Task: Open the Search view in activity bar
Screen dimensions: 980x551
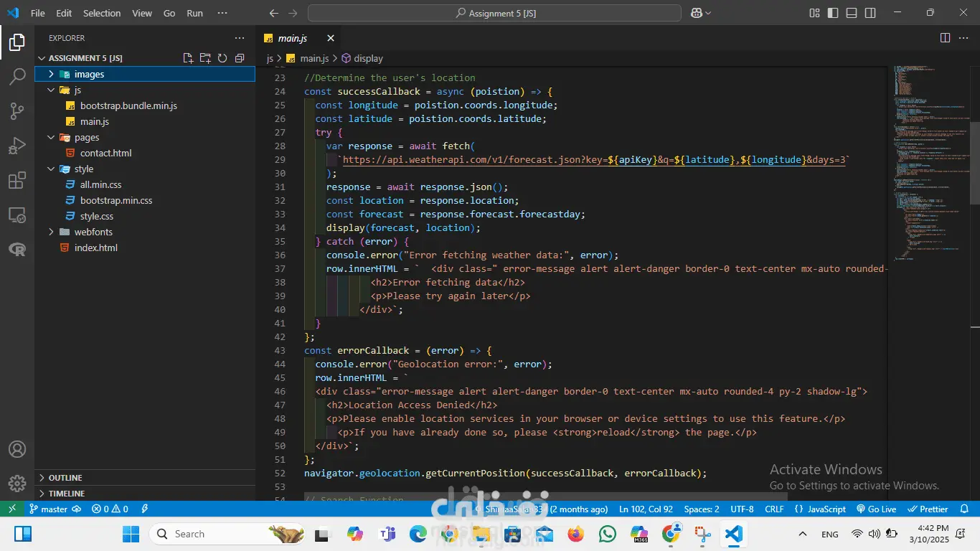Action: point(17,77)
